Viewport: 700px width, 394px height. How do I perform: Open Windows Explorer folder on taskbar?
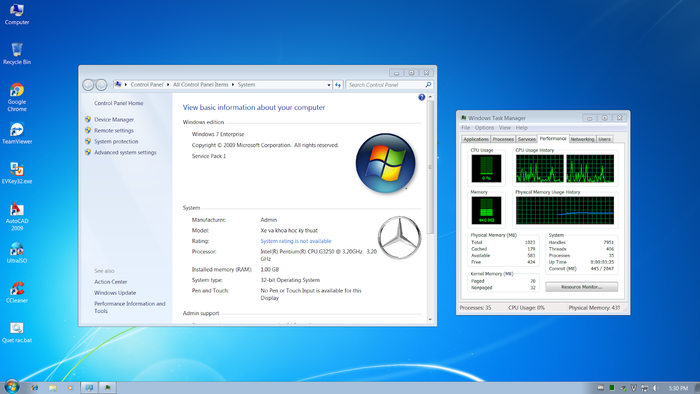tap(53, 388)
